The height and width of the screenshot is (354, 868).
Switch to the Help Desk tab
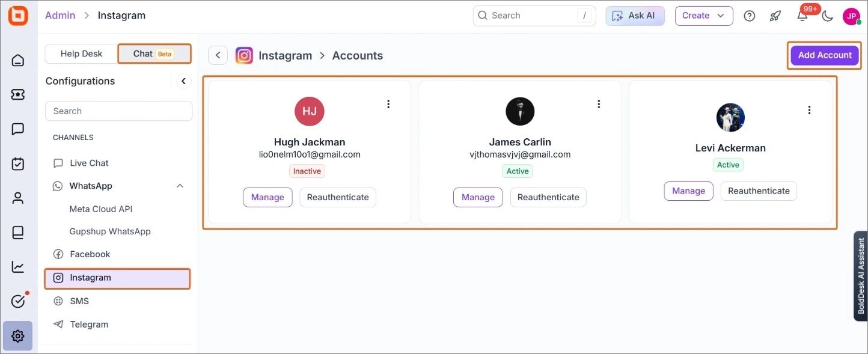click(81, 53)
